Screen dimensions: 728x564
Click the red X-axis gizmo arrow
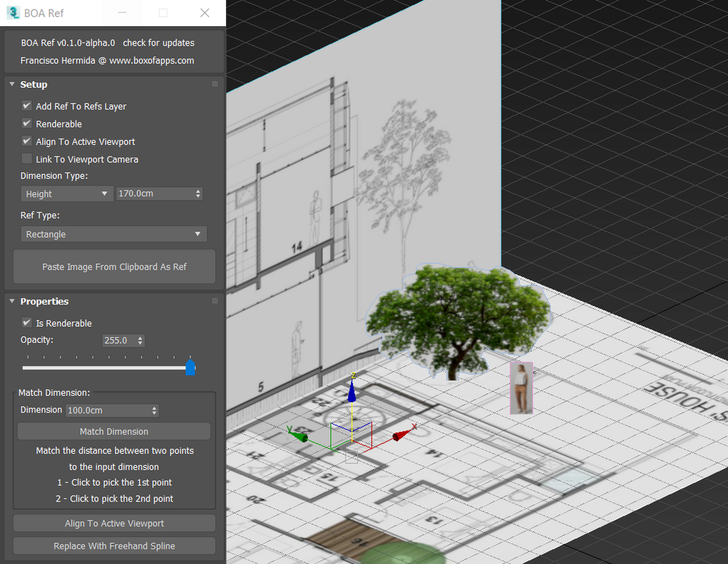[x=403, y=433]
